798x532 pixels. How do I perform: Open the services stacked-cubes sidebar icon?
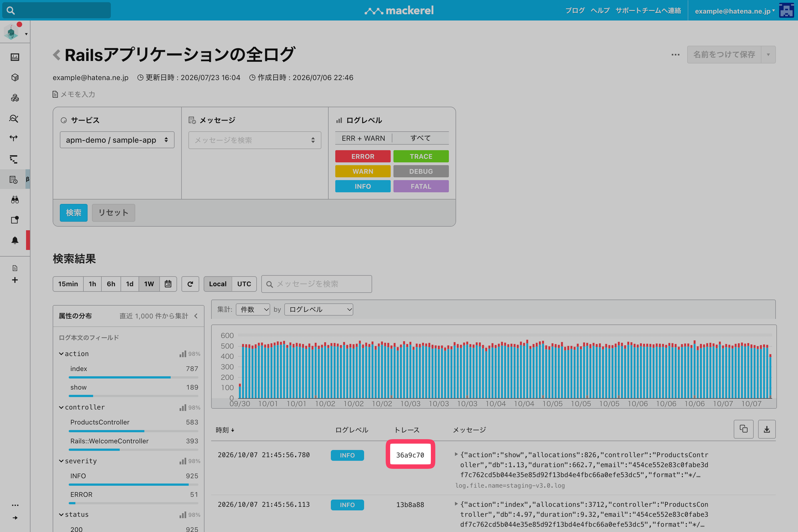pyautogui.click(x=15, y=98)
